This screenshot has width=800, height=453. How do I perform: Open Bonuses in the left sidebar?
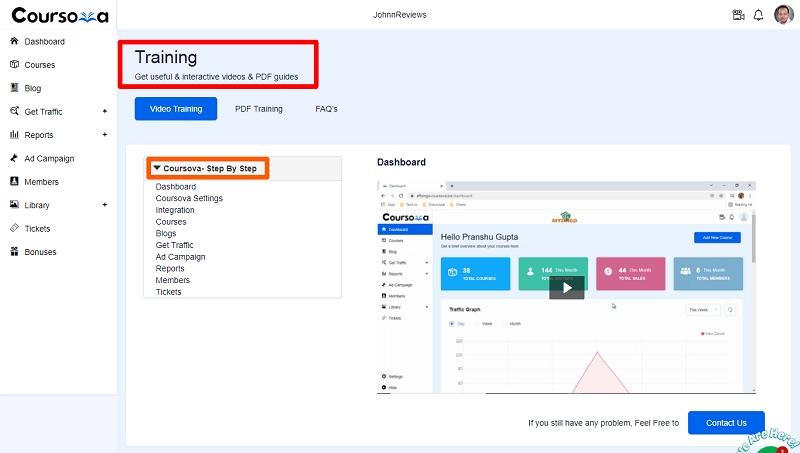[40, 252]
